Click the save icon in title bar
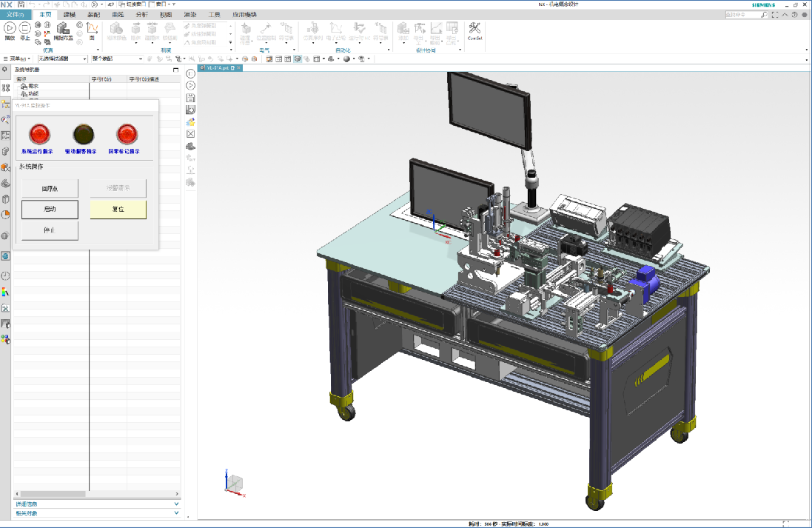The image size is (812, 528). [21, 4]
